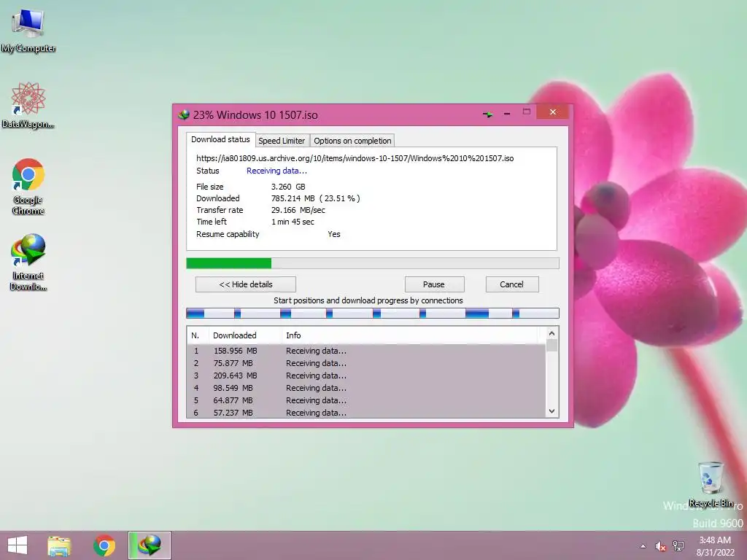The width and height of the screenshot is (747, 560).
Task: Click the Resume capability 'Yes' value
Action: (334, 234)
